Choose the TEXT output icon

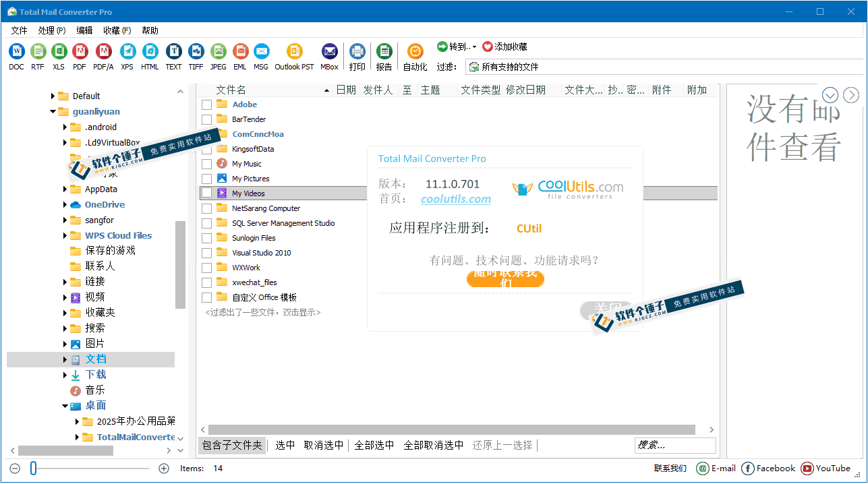click(x=173, y=51)
